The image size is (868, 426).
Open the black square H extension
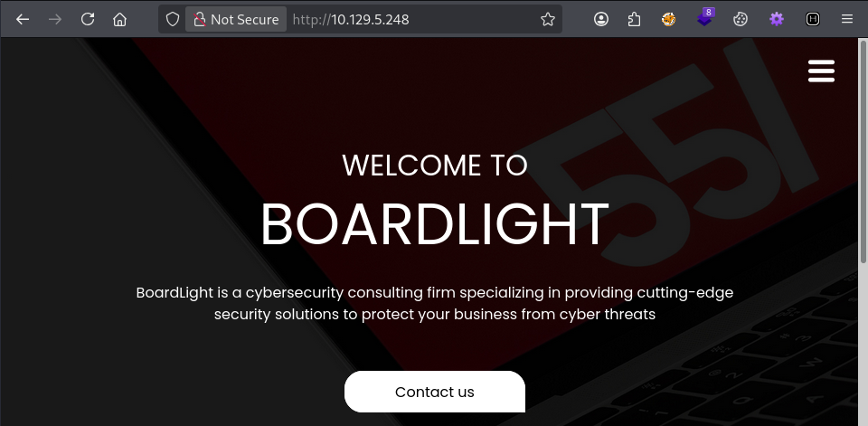tap(813, 19)
